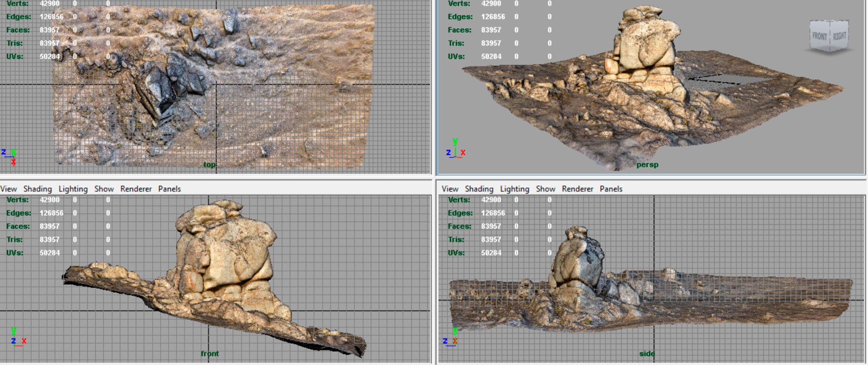The width and height of the screenshot is (868, 365).
Task: Open the View menu of the front panel
Action: click(x=9, y=189)
